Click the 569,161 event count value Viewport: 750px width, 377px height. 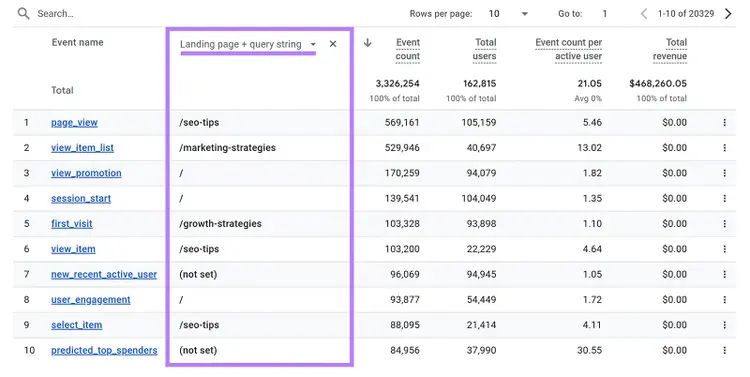(x=402, y=122)
